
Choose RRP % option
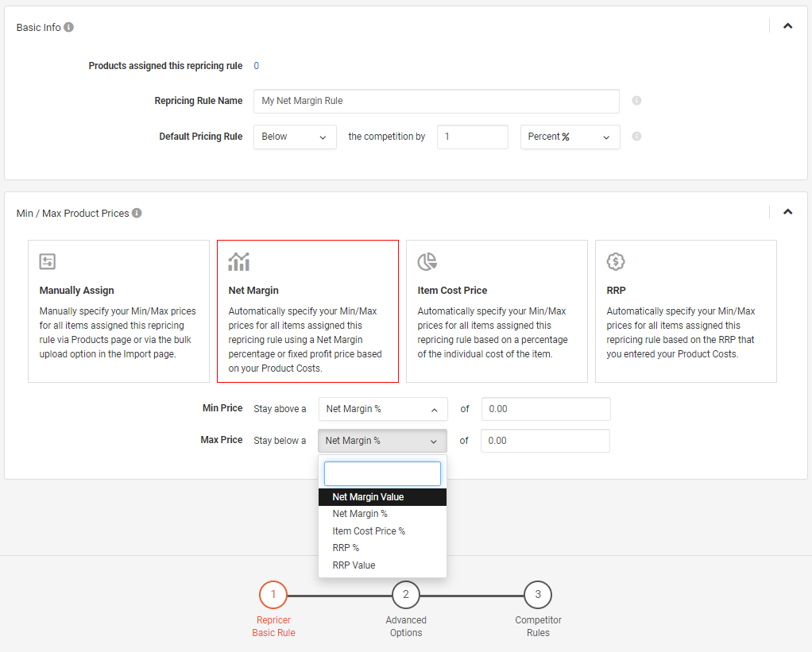(382, 548)
